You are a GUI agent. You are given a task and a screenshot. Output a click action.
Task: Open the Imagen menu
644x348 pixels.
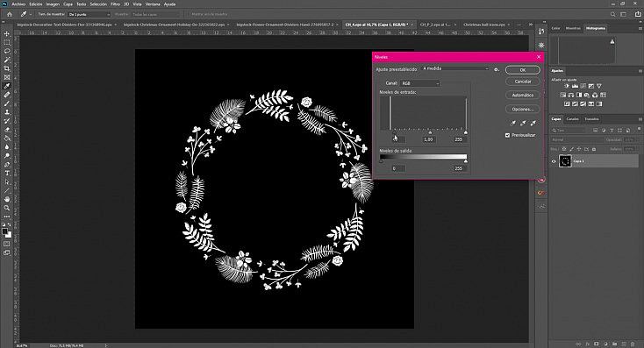[53, 4]
